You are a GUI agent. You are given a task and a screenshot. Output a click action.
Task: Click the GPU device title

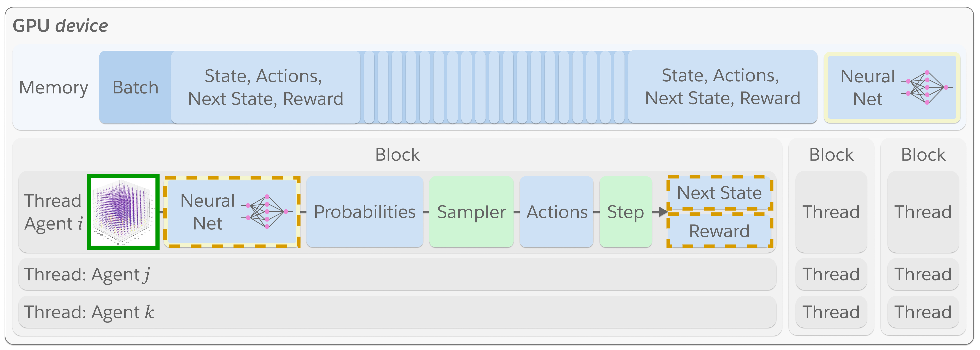60,26
